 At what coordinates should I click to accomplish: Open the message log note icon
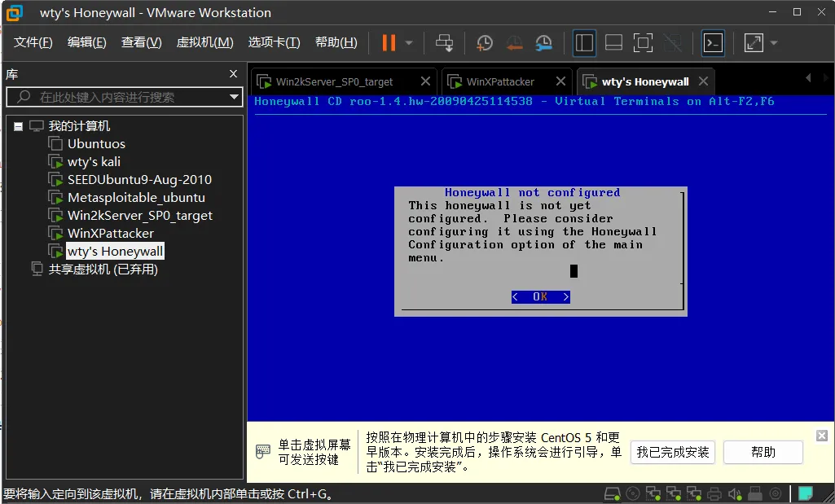click(806, 494)
